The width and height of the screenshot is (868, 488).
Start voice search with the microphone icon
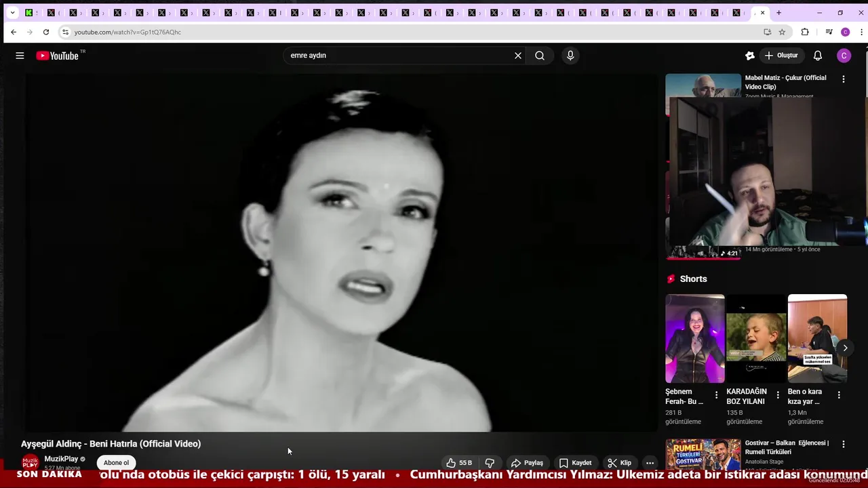570,56
